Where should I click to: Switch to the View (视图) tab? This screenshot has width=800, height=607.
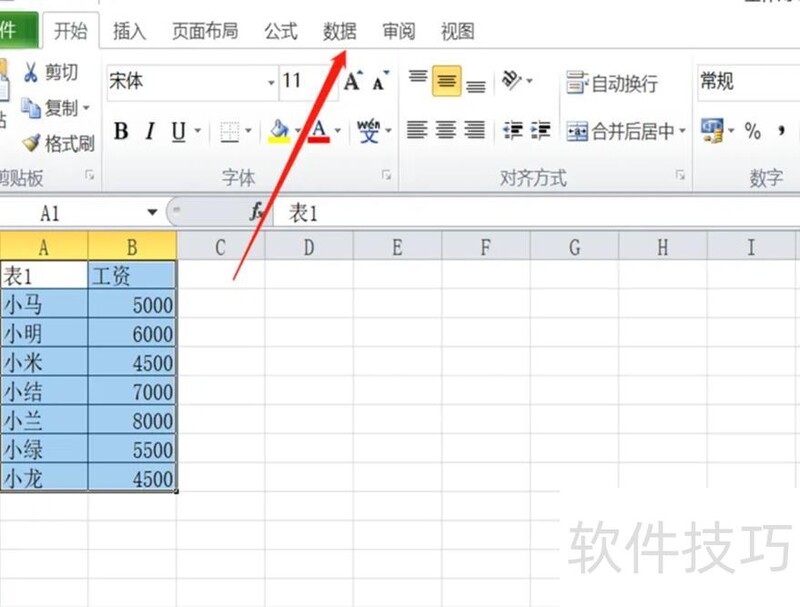point(458,31)
